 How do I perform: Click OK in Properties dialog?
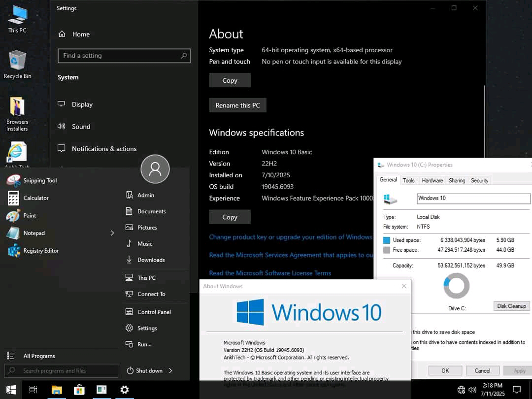coord(445,370)
